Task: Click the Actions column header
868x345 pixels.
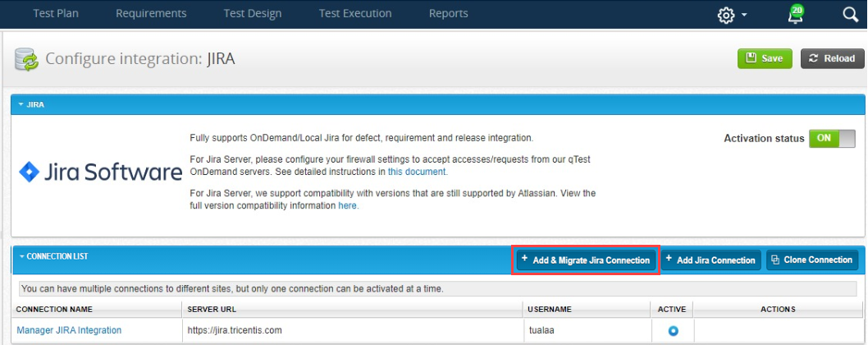Action: pyautogui.click(x=778, y=309)
